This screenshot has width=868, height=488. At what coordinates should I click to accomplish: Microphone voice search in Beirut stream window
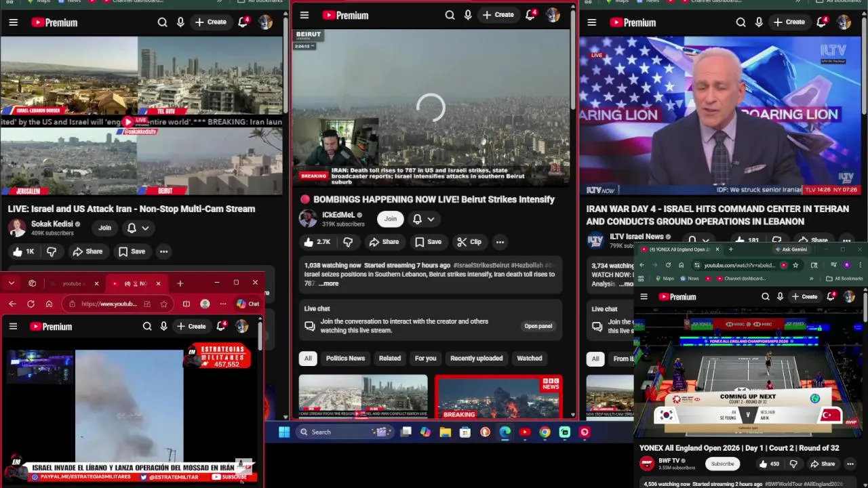point(468,15)
